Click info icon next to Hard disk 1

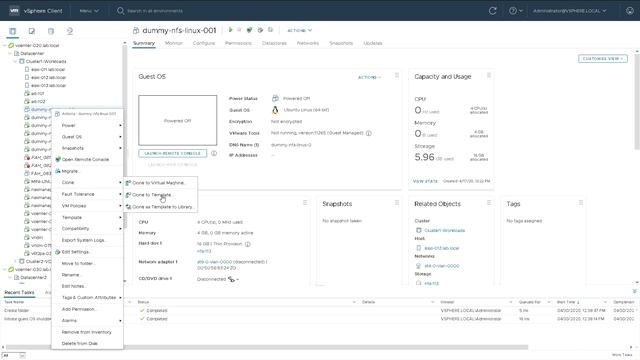pyautogui.click(x=247, y=244)
